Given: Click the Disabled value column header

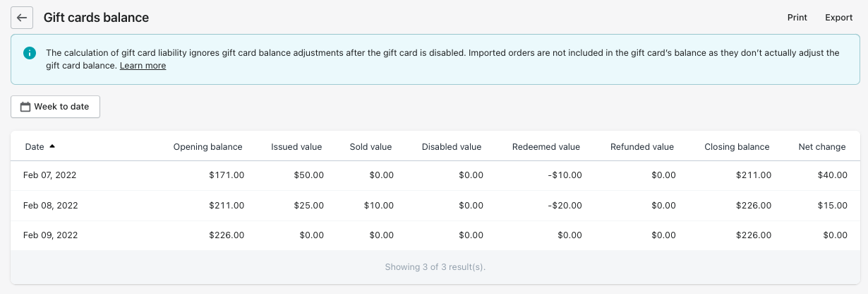Looking at the screenshot, I should click(x=452, y=147).
